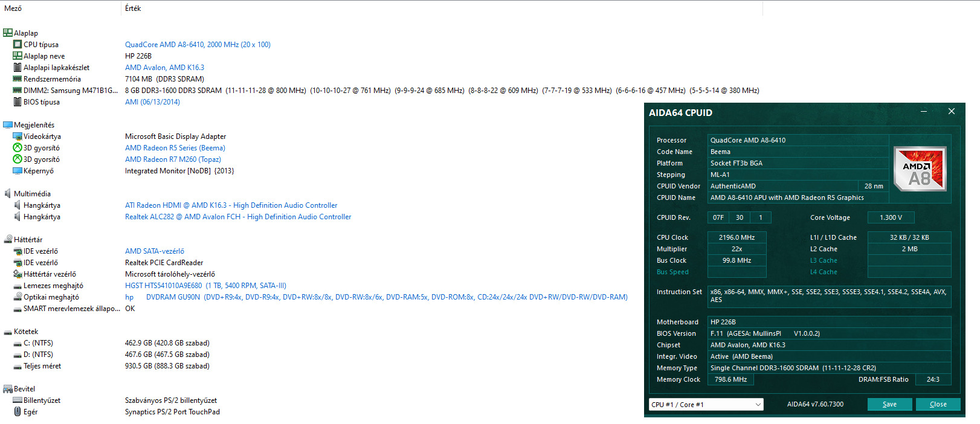Click the SMART merevlemezek állapota icon

point(18,309)
